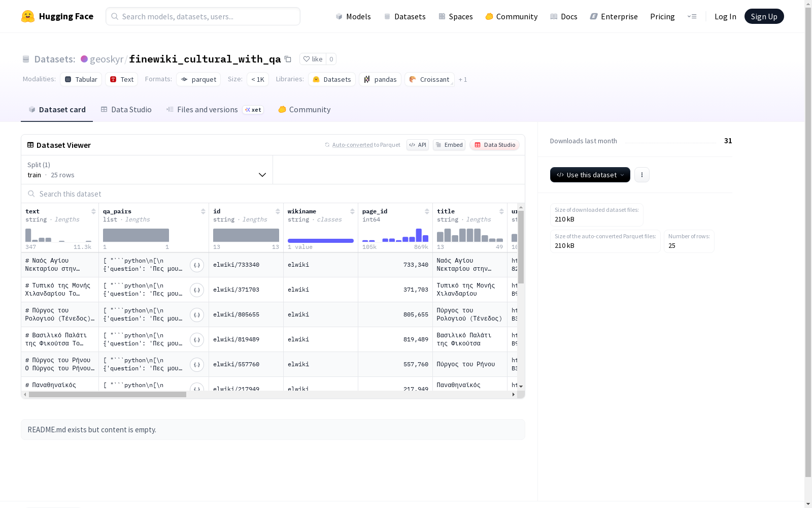Click the page_id histogram distribution
The width and height of the screenshot is (812, 508).
[395, 235]
